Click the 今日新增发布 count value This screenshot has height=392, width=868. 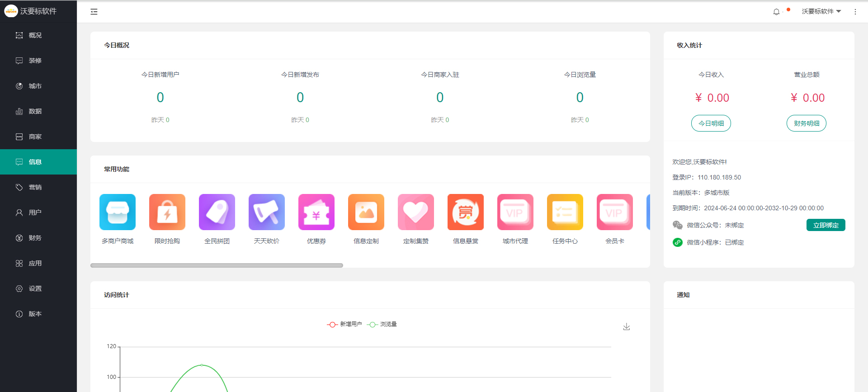click(x=300, y=97)
